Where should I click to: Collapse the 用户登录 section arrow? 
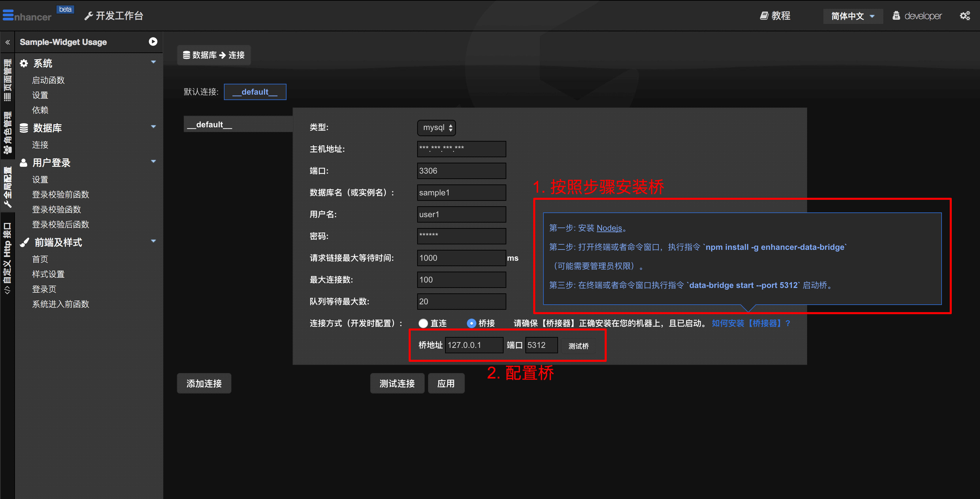coord(153,161)
